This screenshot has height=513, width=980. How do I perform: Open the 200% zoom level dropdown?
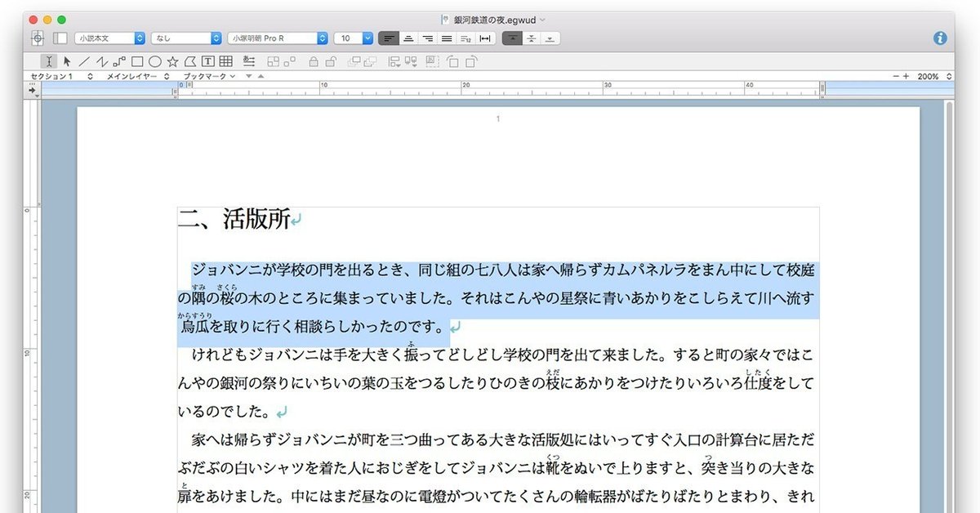[x=934, y=76]
